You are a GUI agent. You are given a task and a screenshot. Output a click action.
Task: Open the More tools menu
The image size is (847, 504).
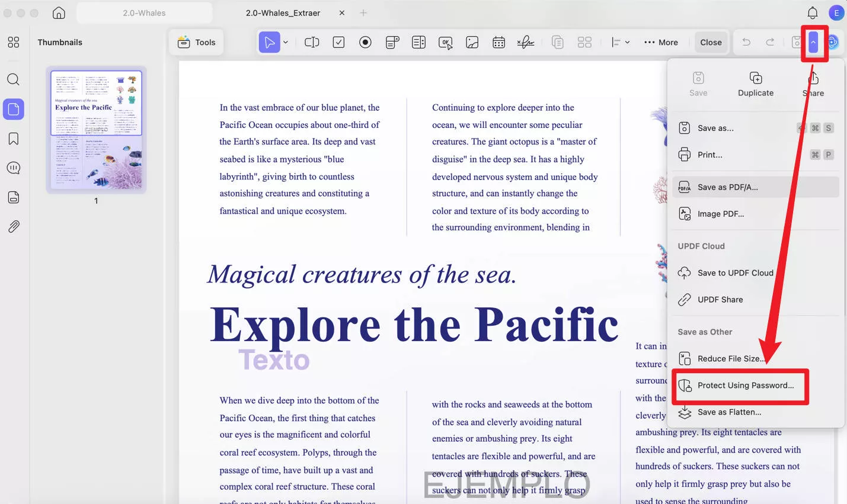661,42
